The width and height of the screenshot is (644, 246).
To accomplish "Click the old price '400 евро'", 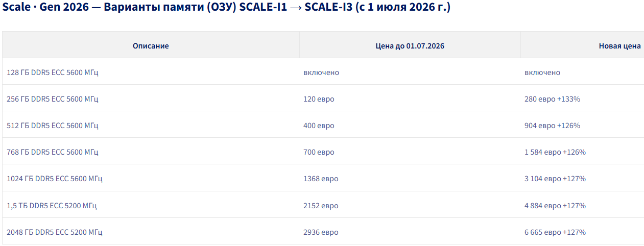I will click(319, 126).
